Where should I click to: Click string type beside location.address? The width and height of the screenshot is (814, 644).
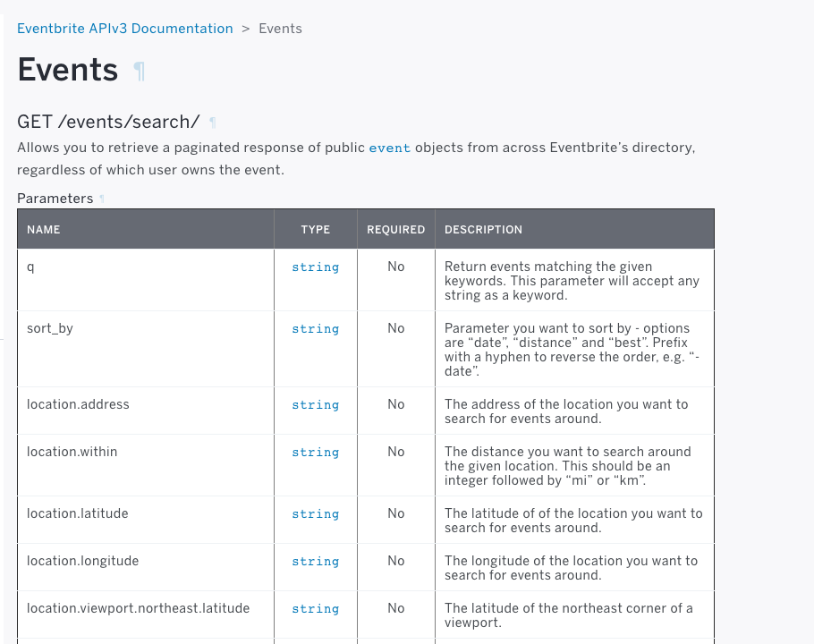(x=315, y=404)
